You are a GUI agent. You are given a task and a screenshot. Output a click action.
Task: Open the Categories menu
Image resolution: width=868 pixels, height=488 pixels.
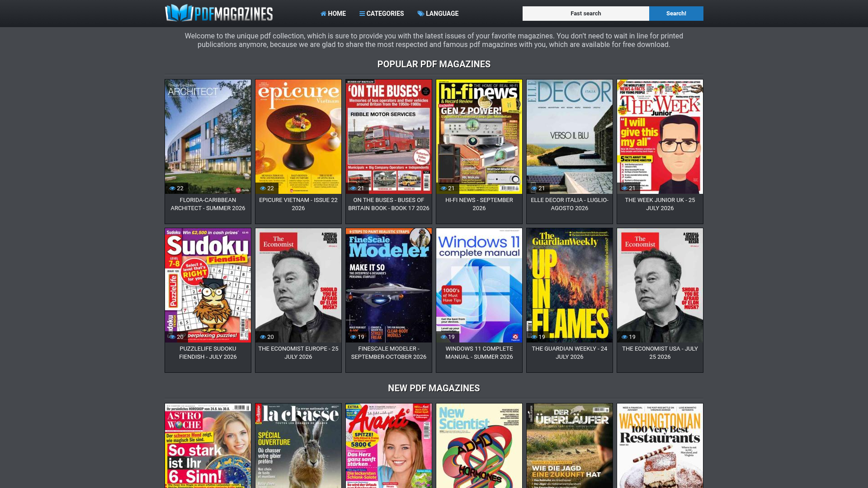click(x=382, y=14)
